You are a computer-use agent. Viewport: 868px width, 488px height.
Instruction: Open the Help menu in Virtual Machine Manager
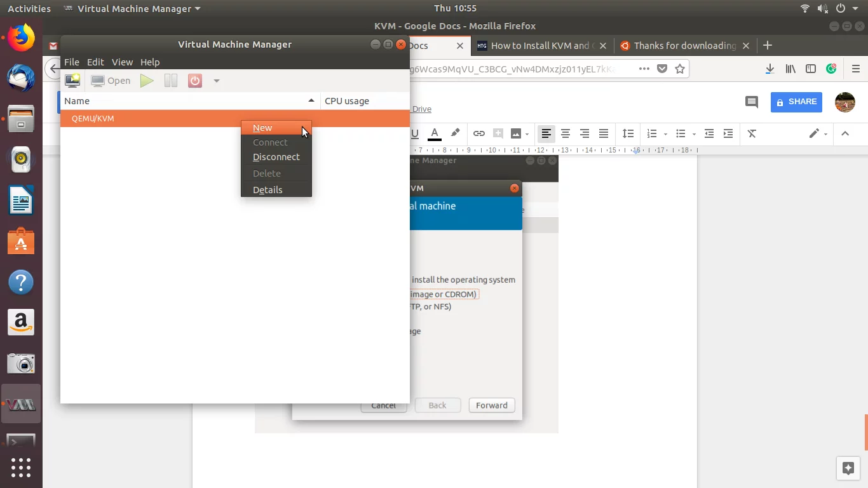click(x=150, y=62)
